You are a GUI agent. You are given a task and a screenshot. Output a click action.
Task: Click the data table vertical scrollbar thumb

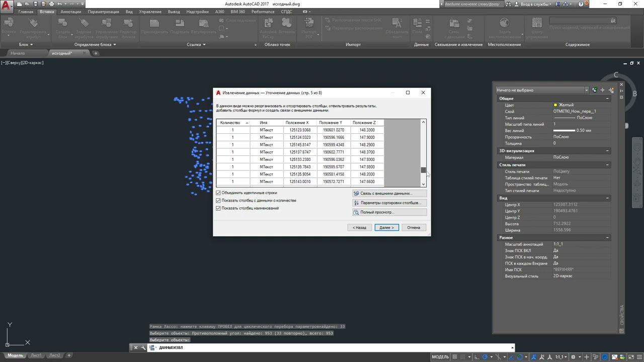(423, 170)
